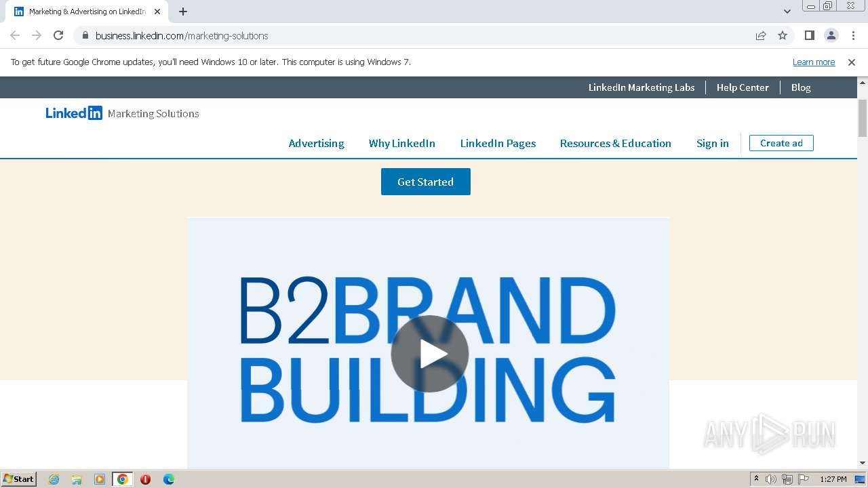The height and width of the screenshot is (488, 868).
Task: Reload the page with refresh icon
Action: [58, 35]
